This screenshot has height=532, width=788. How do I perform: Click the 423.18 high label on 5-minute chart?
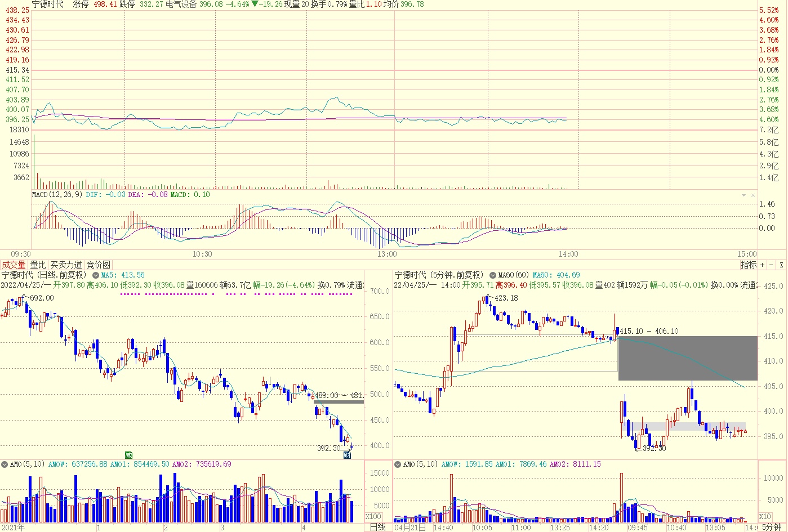point(506,298)
